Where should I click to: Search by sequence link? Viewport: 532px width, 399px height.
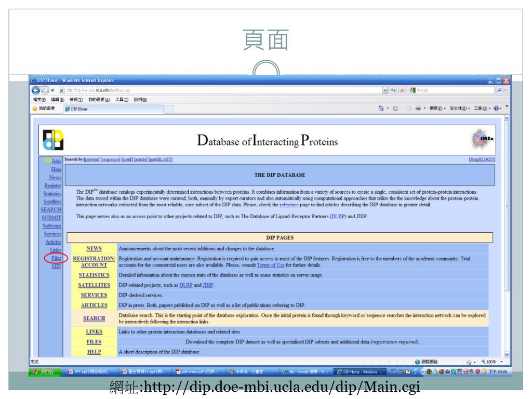click(110, 159)
